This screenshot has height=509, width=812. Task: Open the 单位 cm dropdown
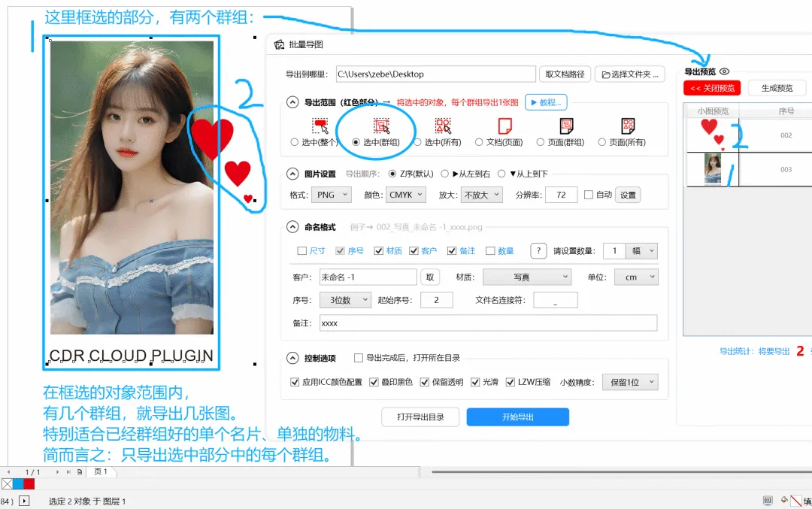[637, 277]
